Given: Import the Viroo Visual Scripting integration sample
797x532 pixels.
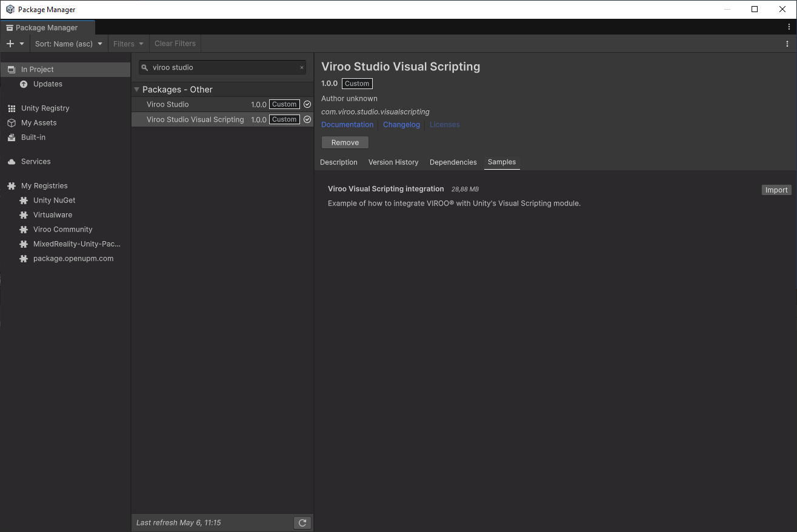Looking at the screenshot, I should point(776,190).
